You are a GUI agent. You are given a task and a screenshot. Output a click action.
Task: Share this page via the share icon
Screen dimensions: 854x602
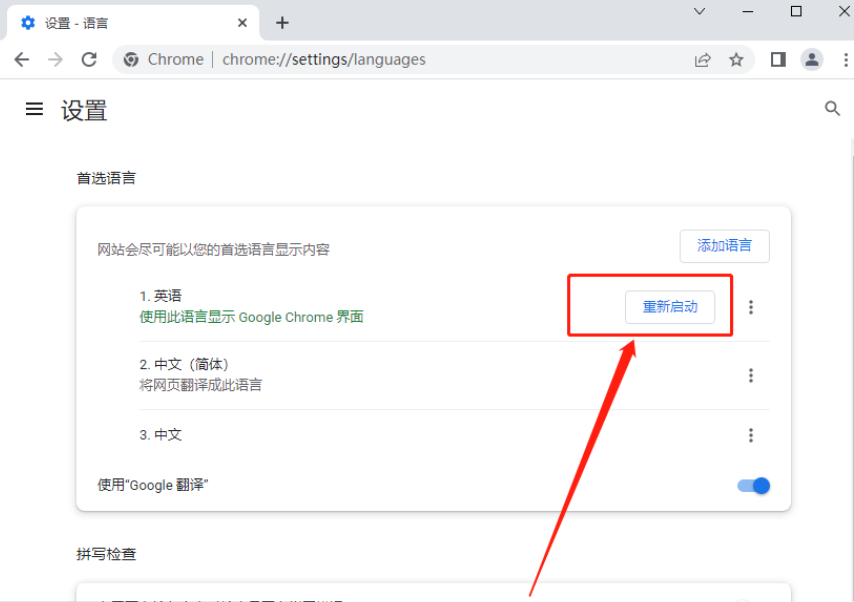(703, 59)
